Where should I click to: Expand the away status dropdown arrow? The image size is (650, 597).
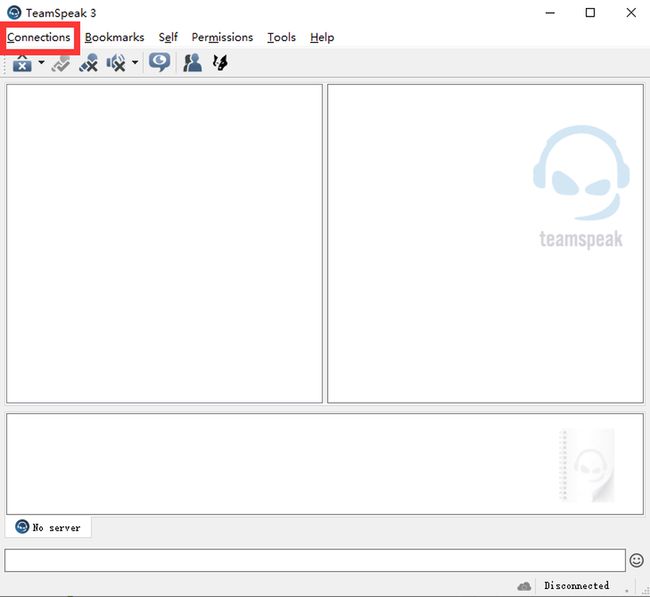point(41,63)
